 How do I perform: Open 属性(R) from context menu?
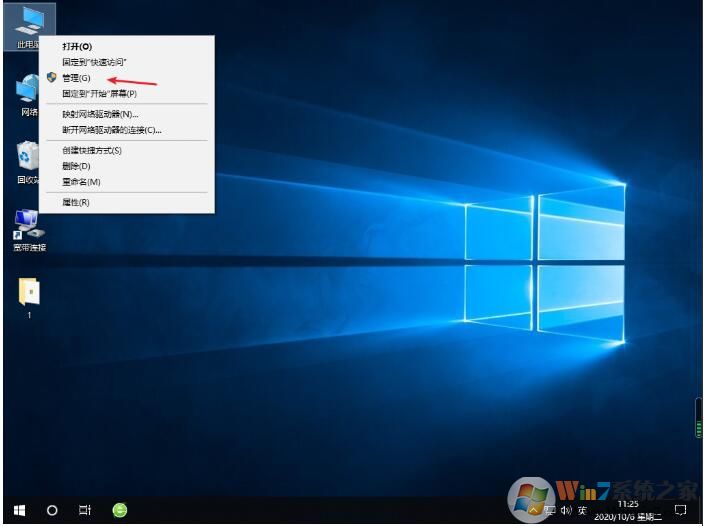tap(126, 202)
